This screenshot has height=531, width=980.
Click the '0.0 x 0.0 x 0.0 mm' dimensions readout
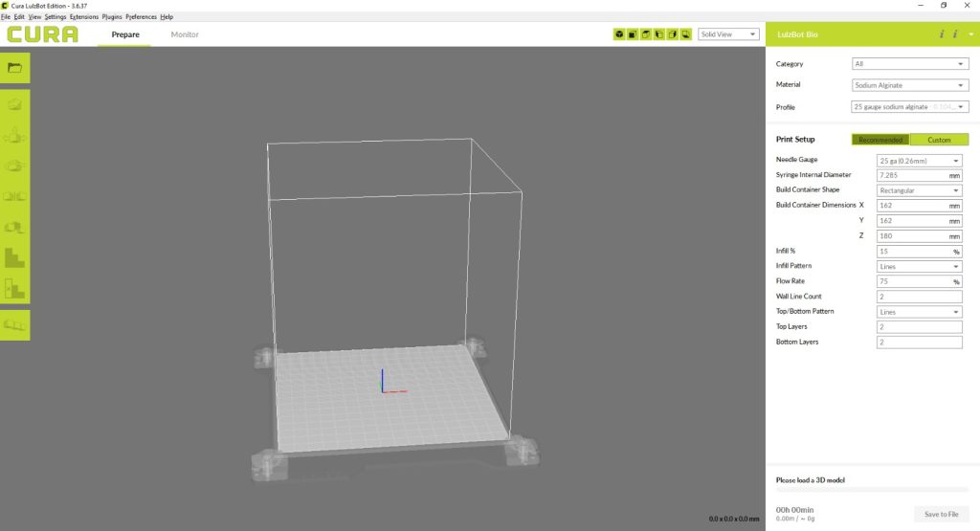[734, 519]
